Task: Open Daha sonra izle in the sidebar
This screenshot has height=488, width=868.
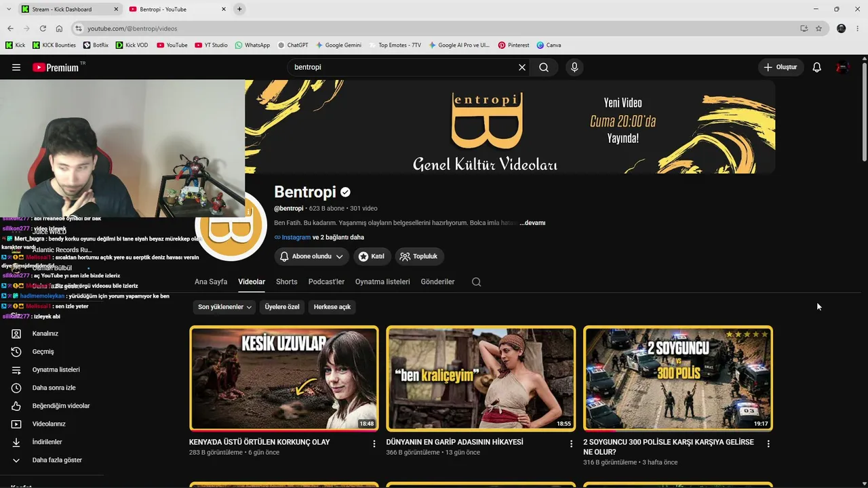Action: point(54,388)
